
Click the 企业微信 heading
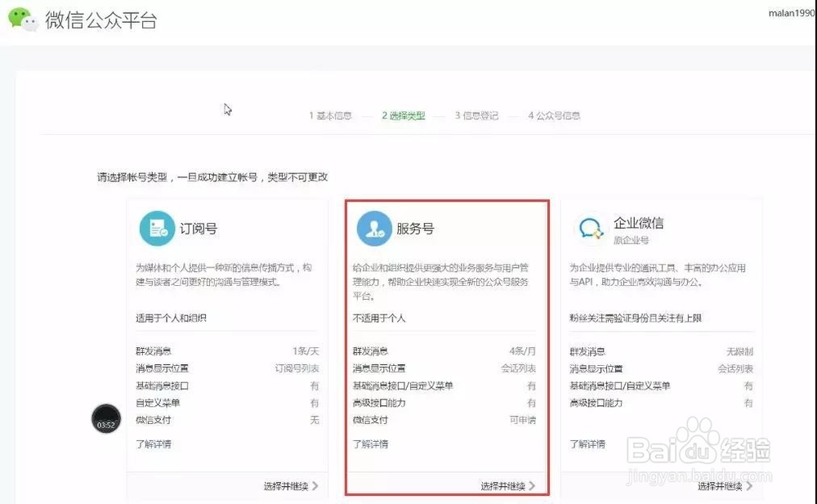coord(639,223)
